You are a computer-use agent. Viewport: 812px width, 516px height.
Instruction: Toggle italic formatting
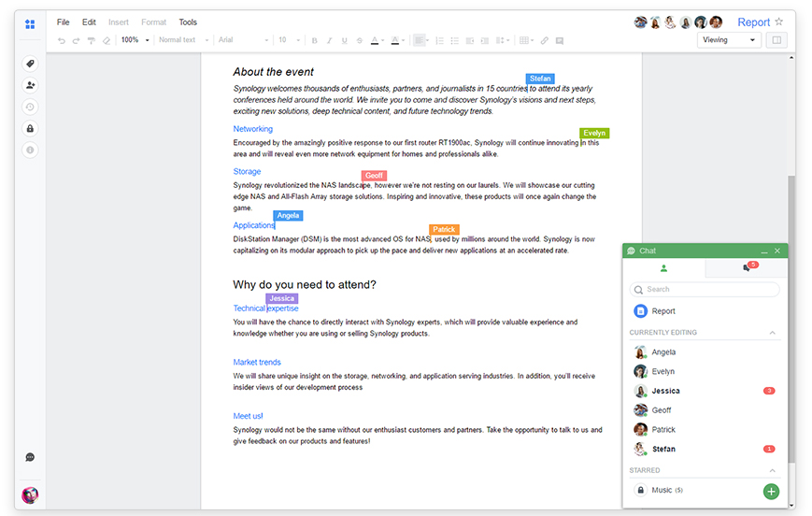329,40
